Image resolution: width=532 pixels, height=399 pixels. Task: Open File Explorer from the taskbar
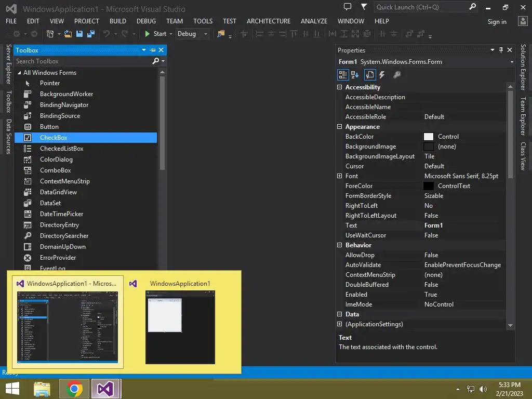click(x=42, y=389)
